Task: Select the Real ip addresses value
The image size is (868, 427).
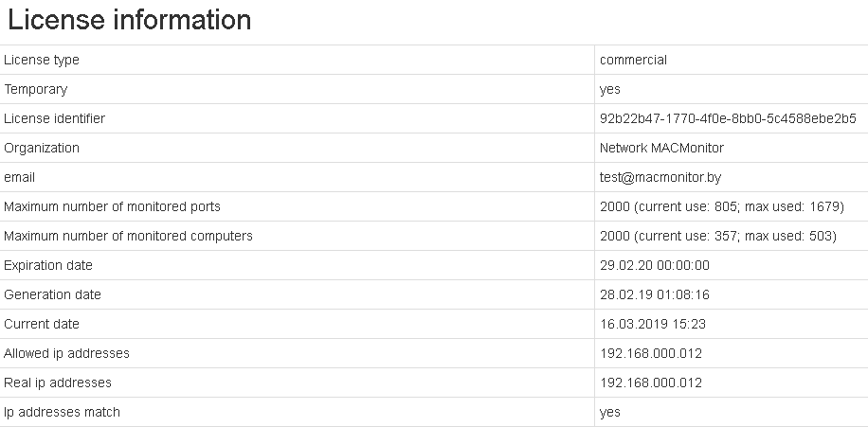Action: [x=651, y=383]
